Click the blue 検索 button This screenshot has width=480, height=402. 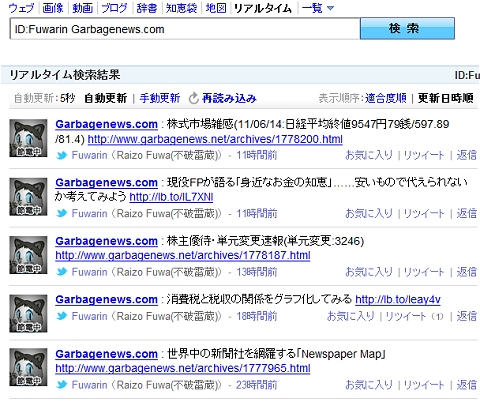407,29
